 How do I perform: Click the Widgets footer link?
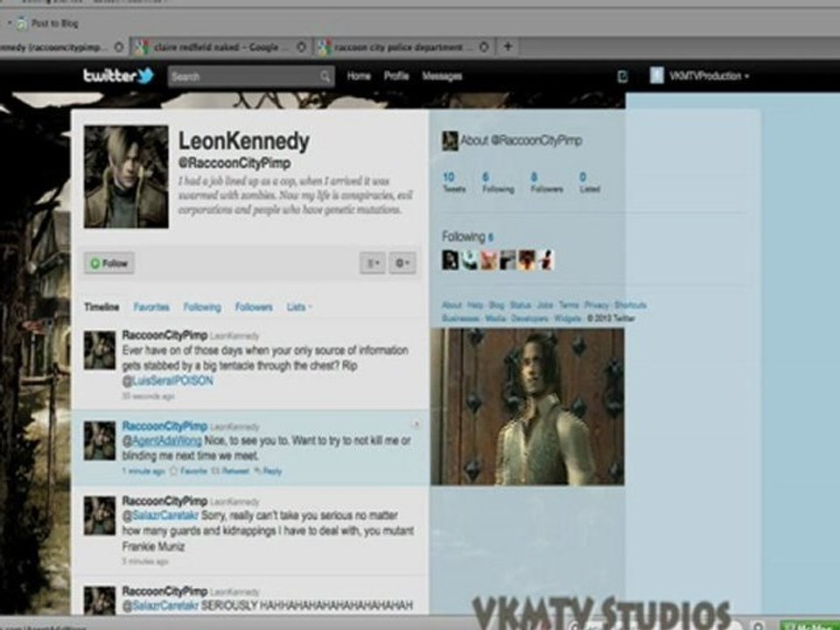click(x=567, y=318)
